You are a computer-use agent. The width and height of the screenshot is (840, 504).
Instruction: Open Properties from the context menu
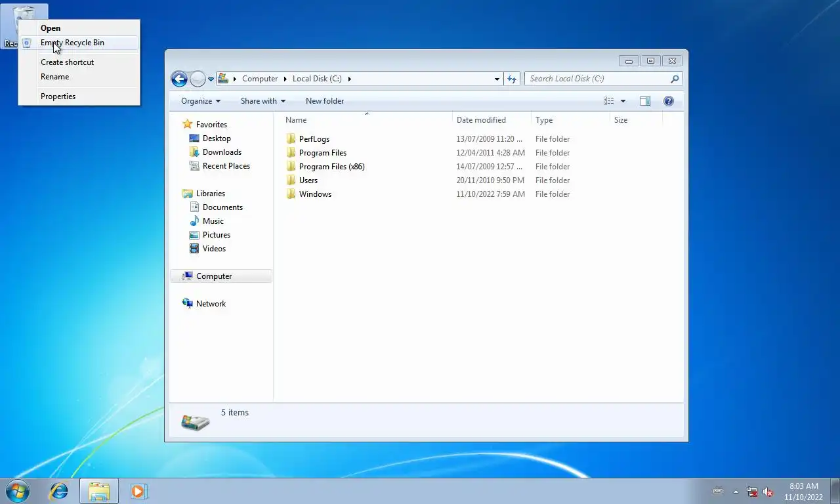pyautogui.click(x=79, y=96)
